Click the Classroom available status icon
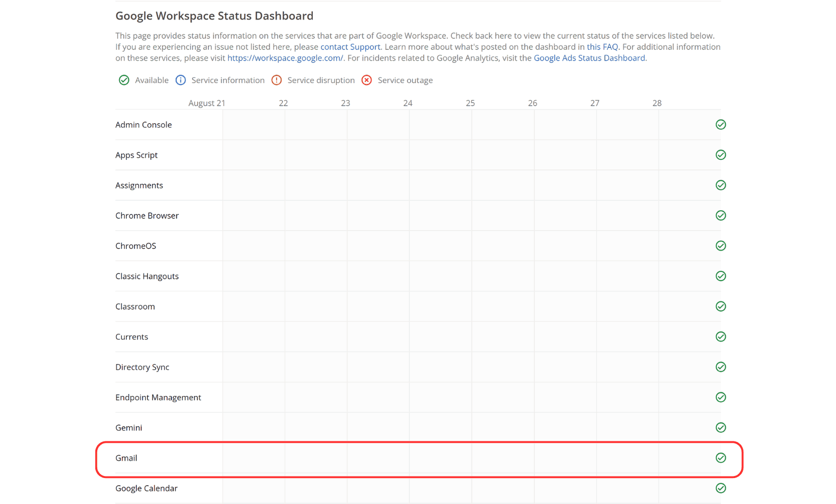The image size is (836, 504). (720, 306)
